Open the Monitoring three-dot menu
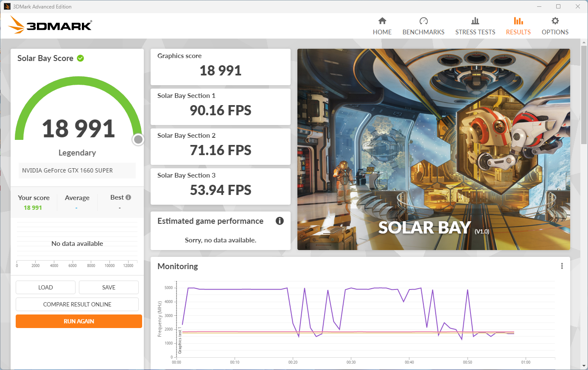 (562, 266)
